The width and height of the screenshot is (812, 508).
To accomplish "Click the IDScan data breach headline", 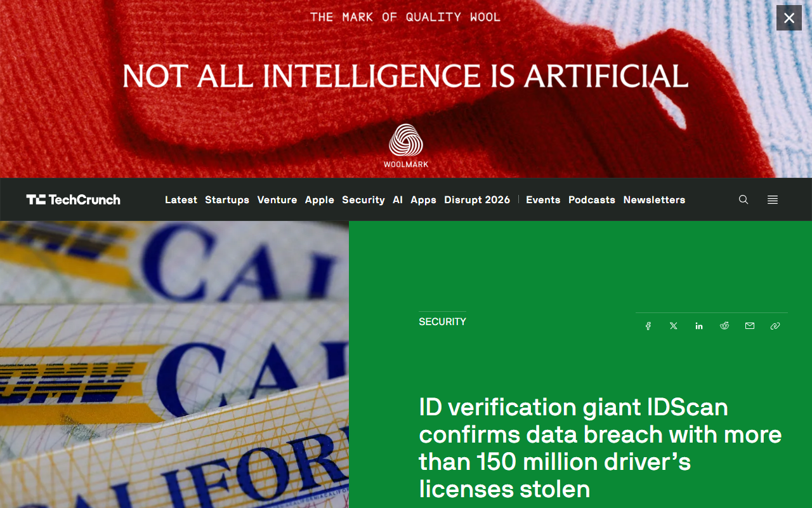I will 600,448.
